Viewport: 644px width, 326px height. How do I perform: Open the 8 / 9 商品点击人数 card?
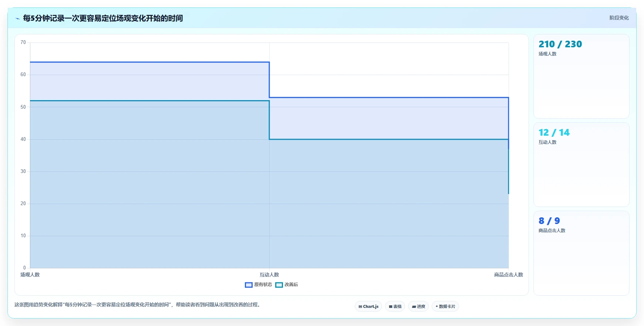pos(581,253)
